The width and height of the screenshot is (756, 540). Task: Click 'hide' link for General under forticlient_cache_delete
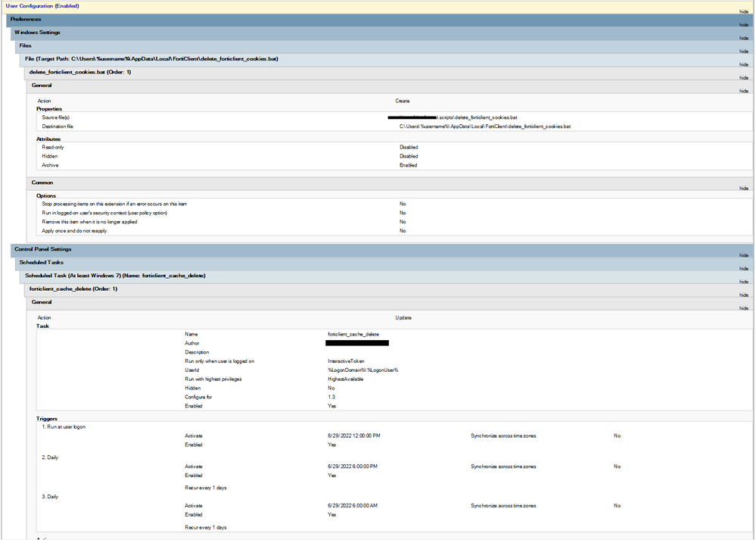745,308
